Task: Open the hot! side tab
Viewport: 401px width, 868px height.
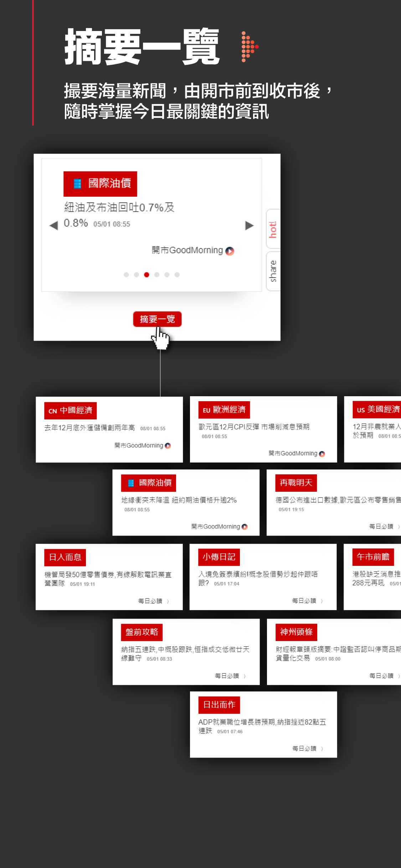Action: 273,229
